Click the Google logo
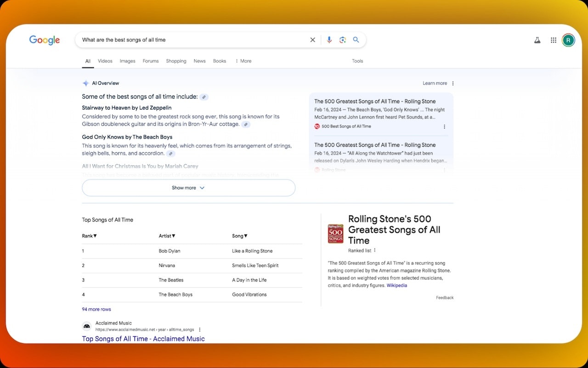 click(45, 40)
